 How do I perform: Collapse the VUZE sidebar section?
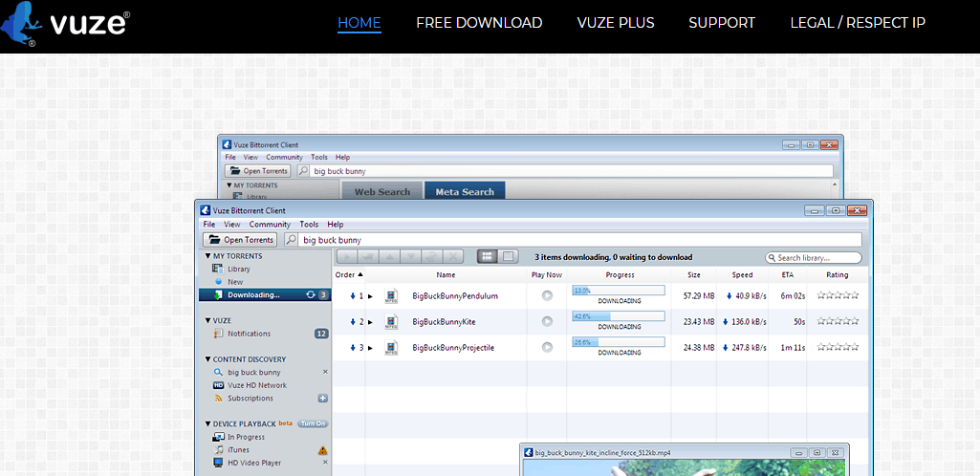[x=208, y=320]
